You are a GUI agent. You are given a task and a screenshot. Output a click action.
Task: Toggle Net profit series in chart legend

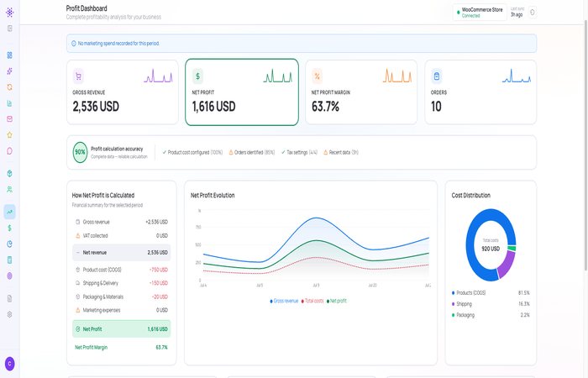337,301
